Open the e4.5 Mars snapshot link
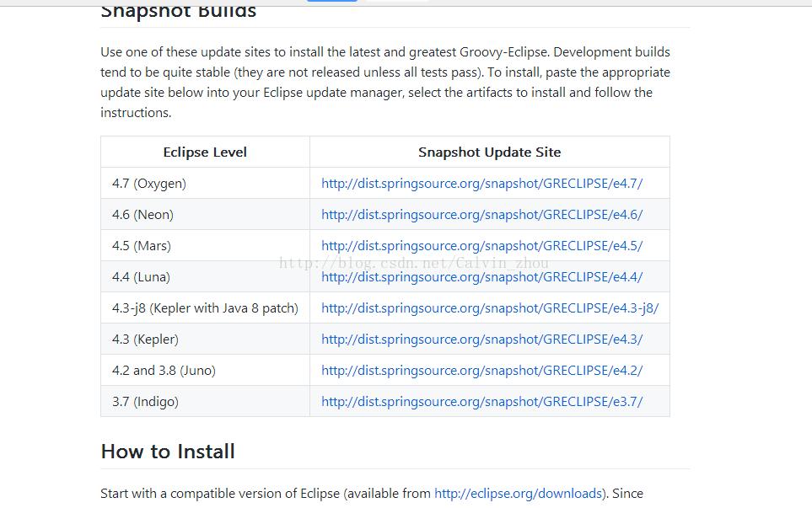The image size is (812, 508). click(x=481, y=246)
